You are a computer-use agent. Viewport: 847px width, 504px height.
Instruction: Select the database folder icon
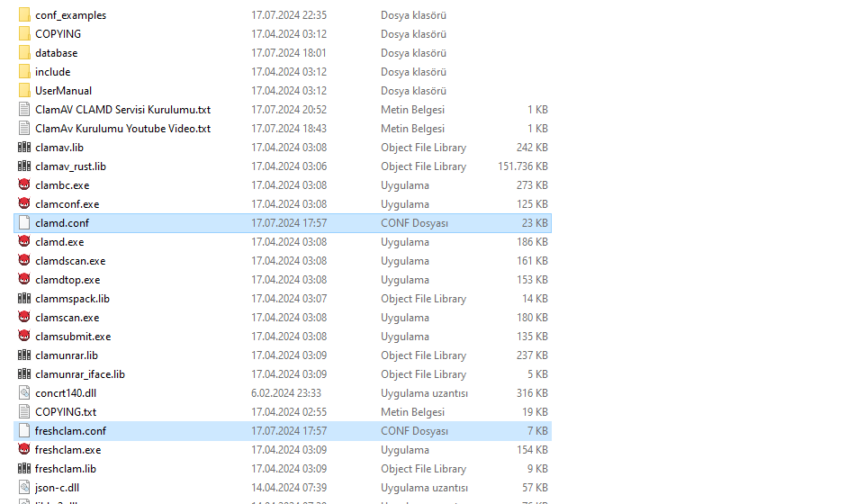[x=24, y=53]
